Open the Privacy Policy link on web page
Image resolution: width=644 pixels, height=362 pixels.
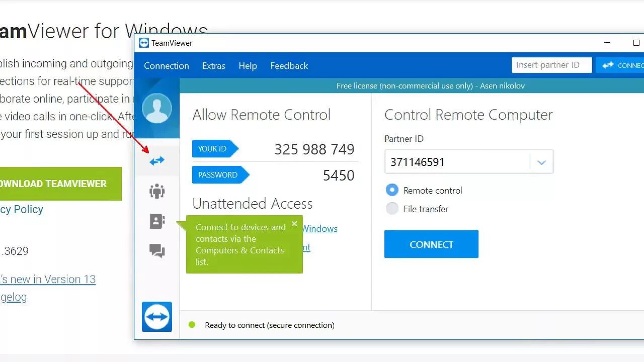point(22,209)
